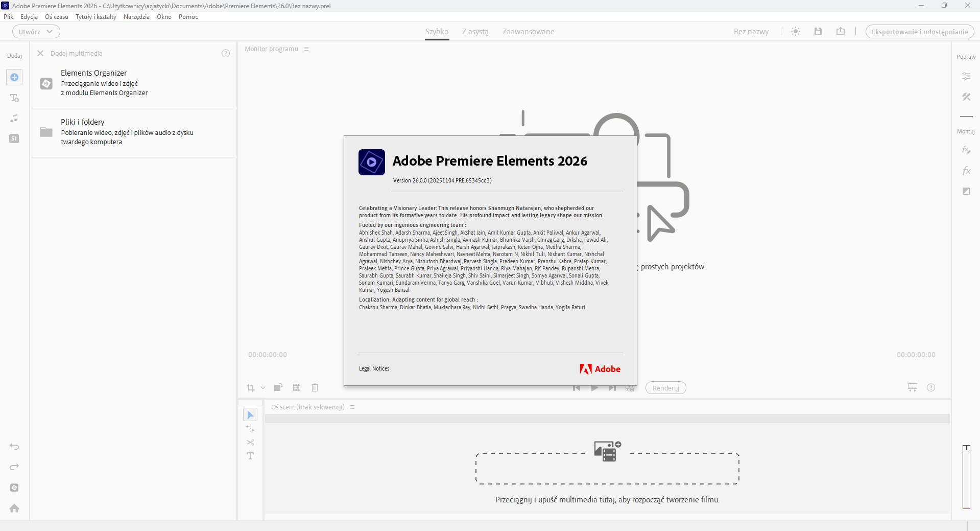The width and height of the screenshot is (980, 531).
Task: Open the Adjustments sliders icon under Popraw
Action: (966, 76)
